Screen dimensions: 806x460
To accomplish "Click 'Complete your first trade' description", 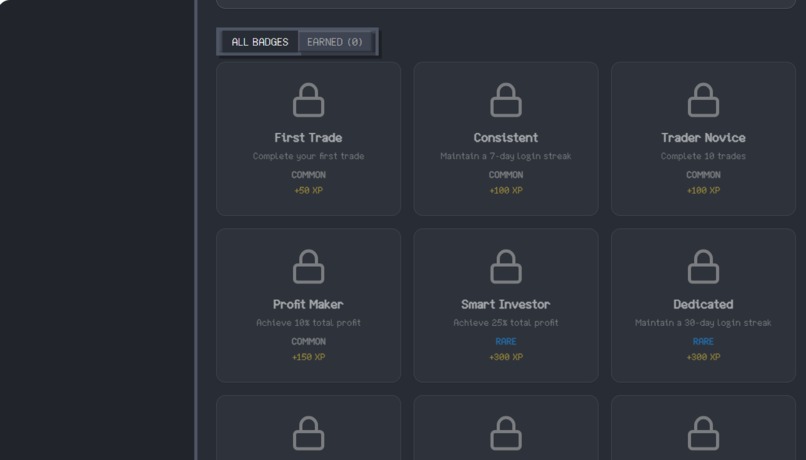I will pyautogui.click(x=308, y=156).
